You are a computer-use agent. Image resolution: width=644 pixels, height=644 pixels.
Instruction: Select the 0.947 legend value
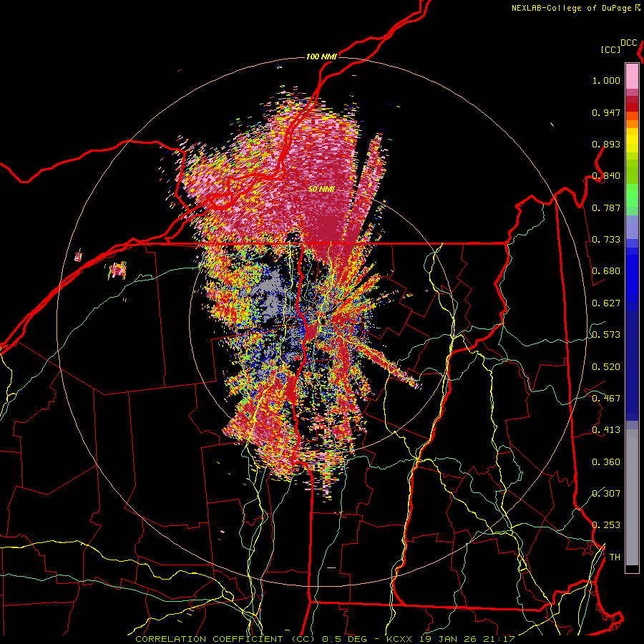click(x=606, y=112)
